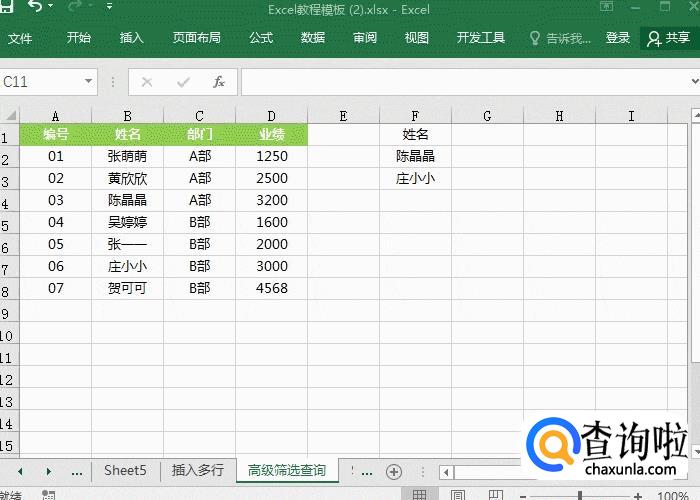Click the right sheet tabs ellipsis
The height and width of the screenshot is (500, 700).
point(367,473)
